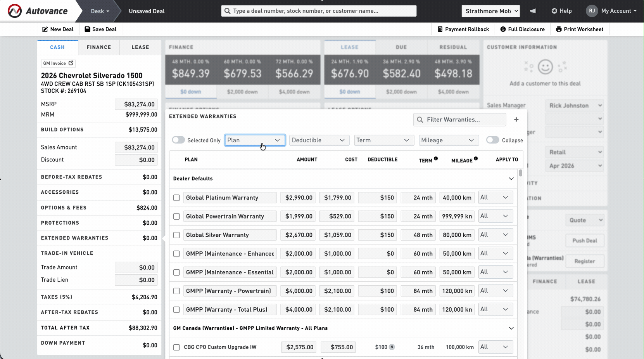The width and height of the screenshot is (644, 359).
Task: Check the Global Powertrain Warranty box
Action: coord(176,216)
